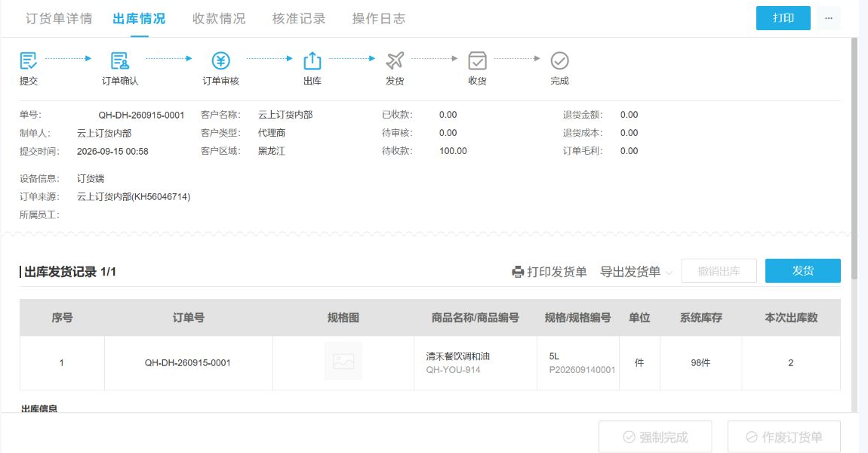Screen dimensions: 868x453
Task: Click the 完成 checkmark circle icon
Action: click(559, 60)
